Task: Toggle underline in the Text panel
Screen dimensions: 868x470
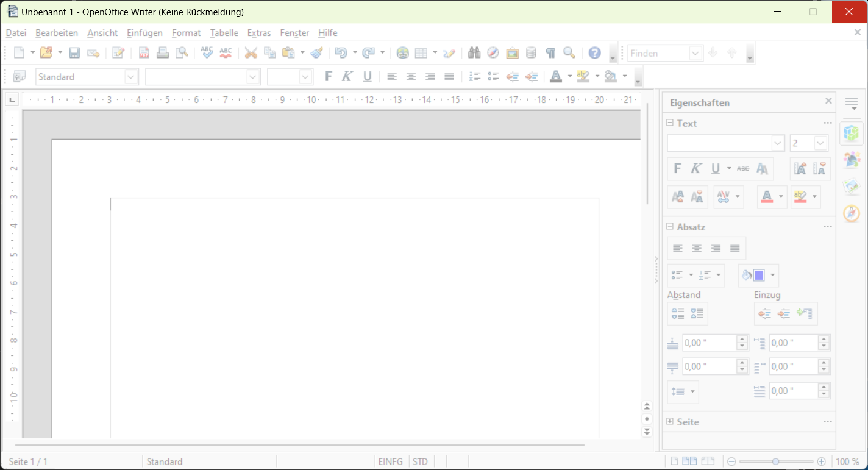Action: click(714, 168)
